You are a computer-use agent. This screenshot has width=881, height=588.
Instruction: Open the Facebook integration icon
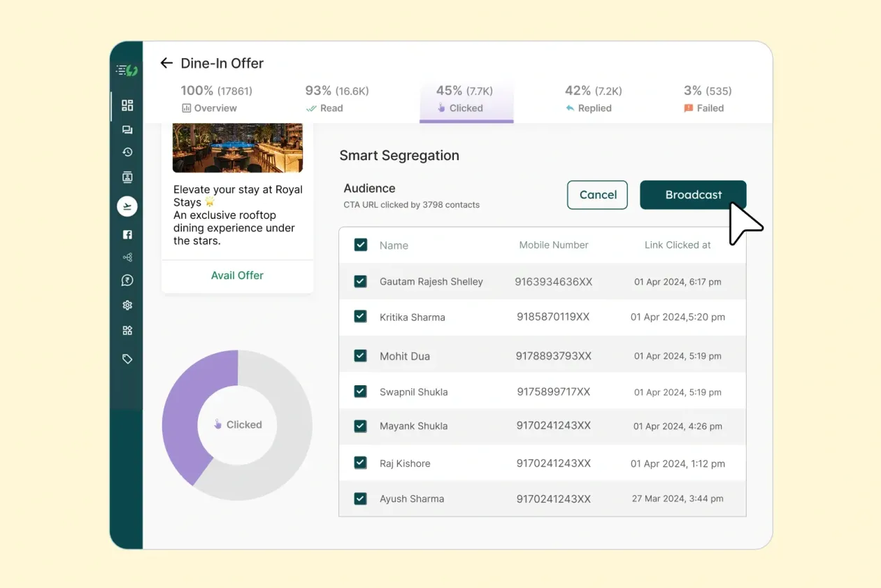pyautogui.click(x=127, y=234)
